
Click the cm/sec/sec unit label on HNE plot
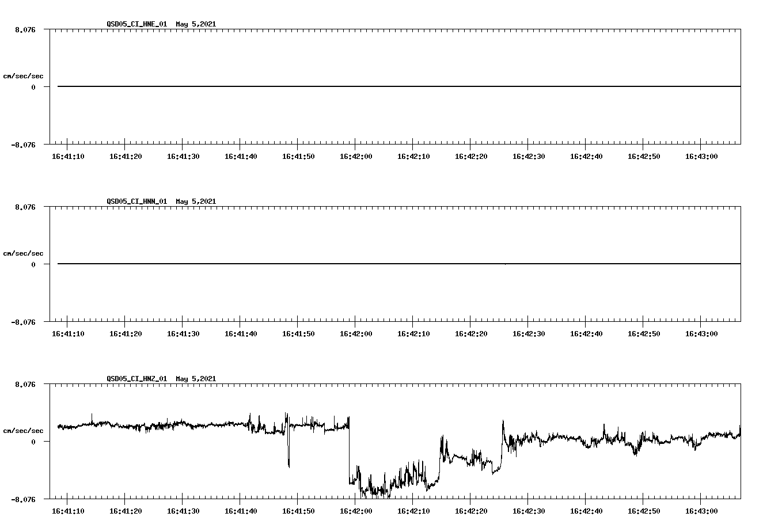[x=23, y=75]
